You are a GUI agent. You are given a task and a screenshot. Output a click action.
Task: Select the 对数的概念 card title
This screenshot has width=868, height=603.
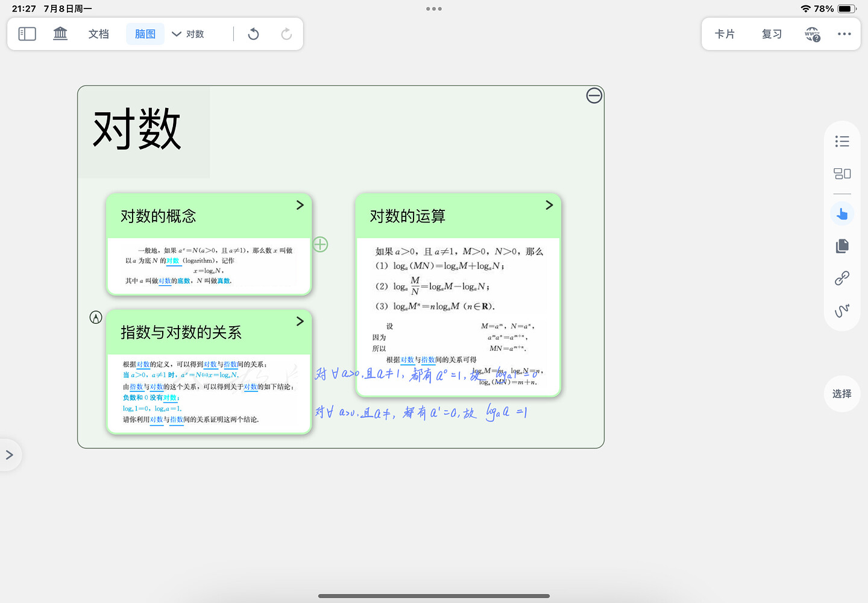[x=159, y=216]
